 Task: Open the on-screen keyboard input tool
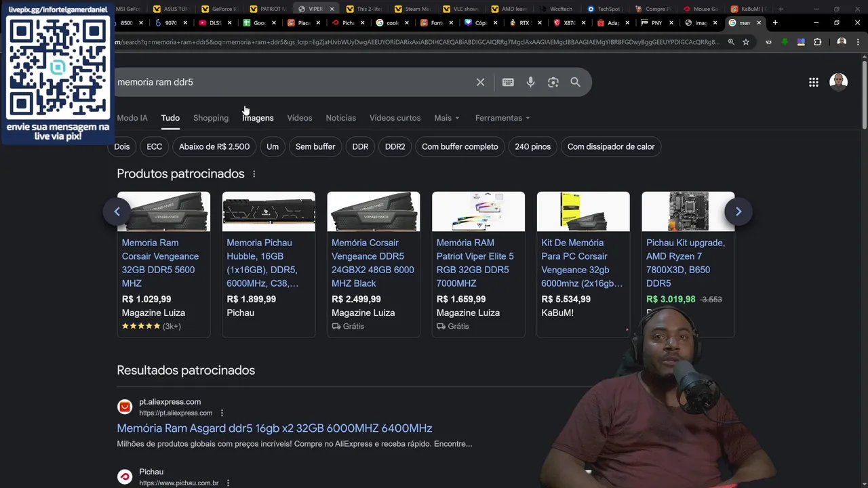click(508, 82)
